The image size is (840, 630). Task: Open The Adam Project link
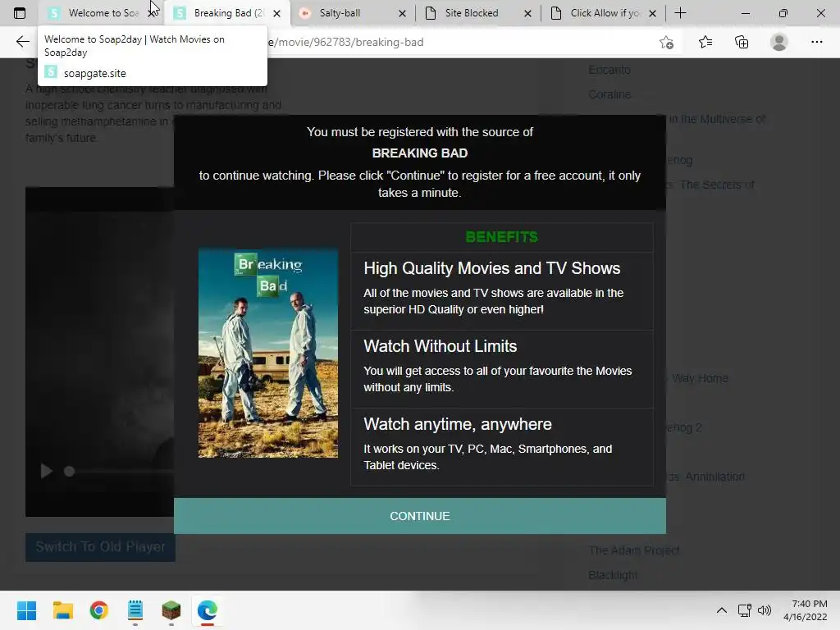coord(634,550)
